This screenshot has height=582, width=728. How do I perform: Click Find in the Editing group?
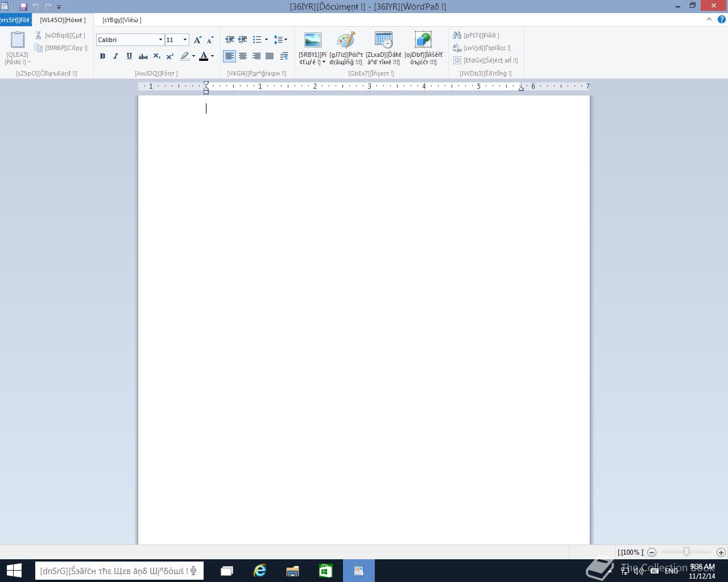[476, 35]
